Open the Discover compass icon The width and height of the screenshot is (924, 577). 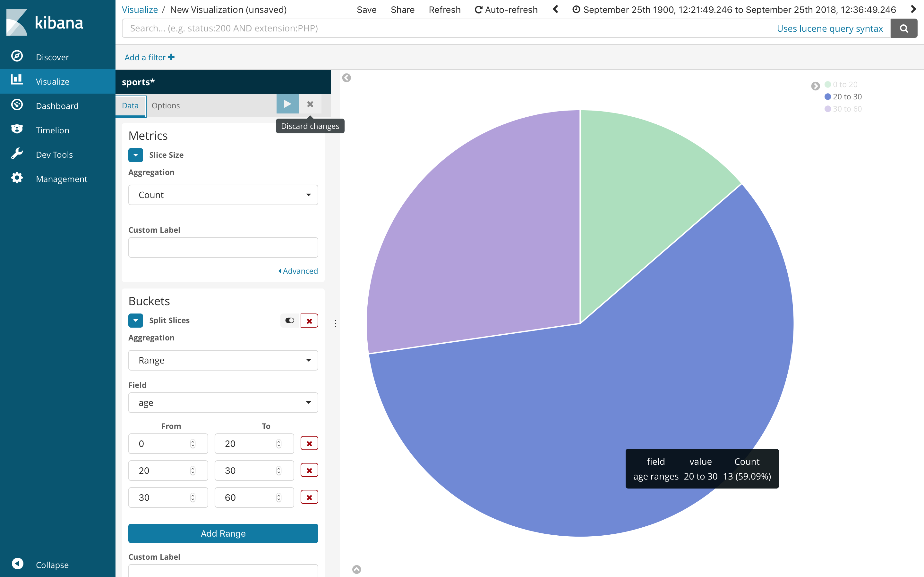click(x=17, y=56)
